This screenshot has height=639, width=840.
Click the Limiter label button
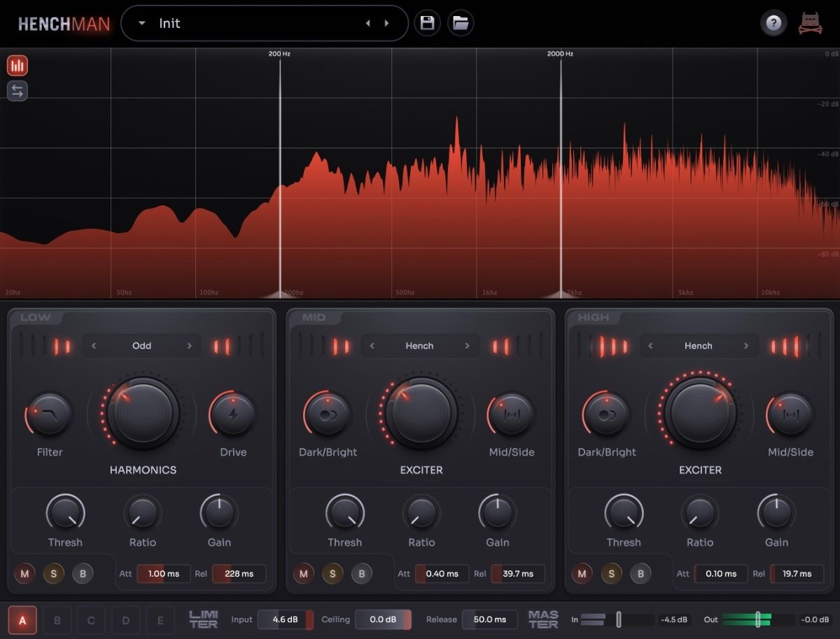click(x=204, y=619)
